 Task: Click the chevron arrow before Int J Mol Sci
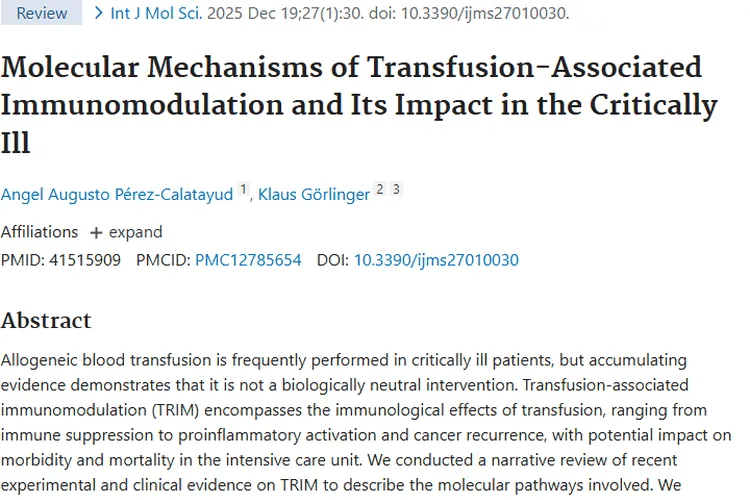tap(98, 13)
